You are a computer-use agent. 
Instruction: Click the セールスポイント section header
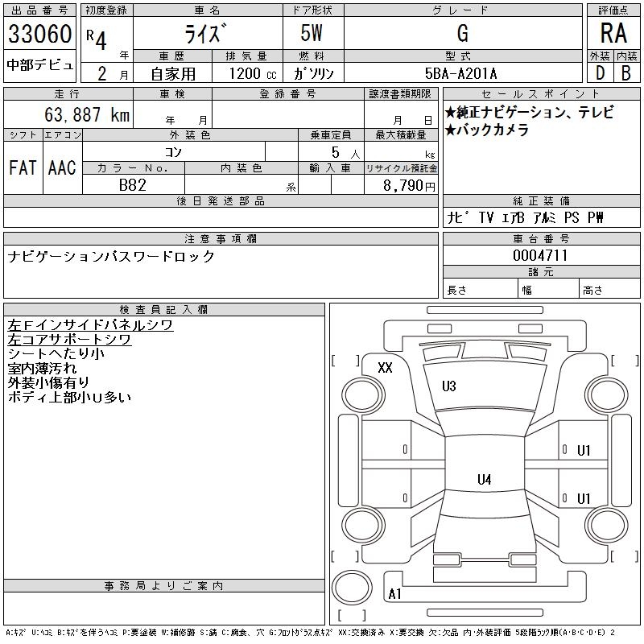pyautogui.click(x=541, y=94)
